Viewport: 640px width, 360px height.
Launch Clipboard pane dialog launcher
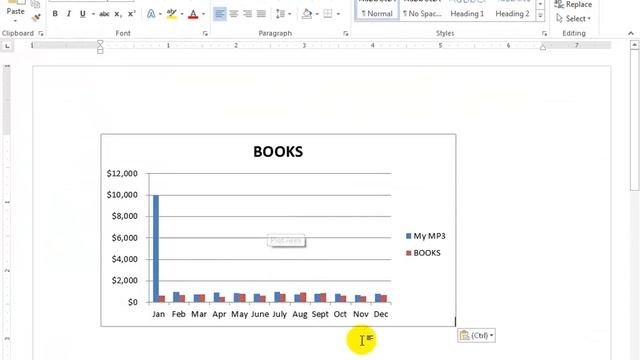[x=41, y=33]
